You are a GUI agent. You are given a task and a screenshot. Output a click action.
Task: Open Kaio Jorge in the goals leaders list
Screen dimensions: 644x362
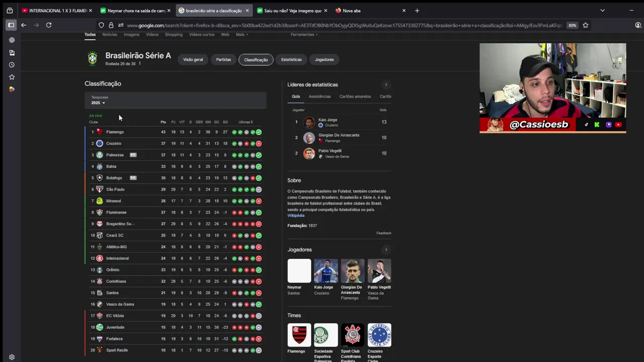click(x=340, y=122)
